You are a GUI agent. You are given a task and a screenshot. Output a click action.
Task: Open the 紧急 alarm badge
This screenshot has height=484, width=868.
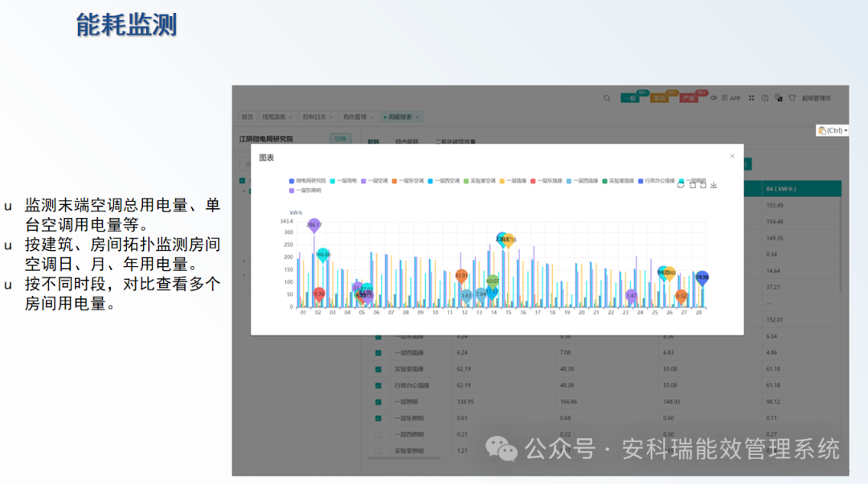[x=659, y=98]
